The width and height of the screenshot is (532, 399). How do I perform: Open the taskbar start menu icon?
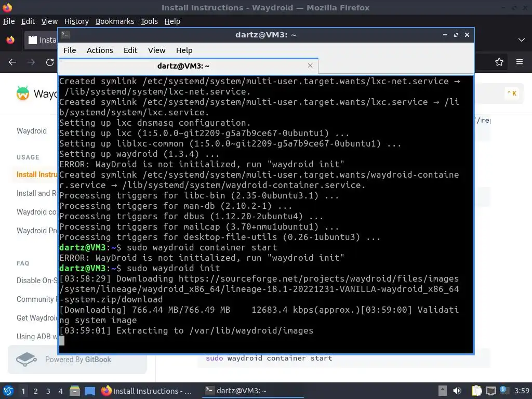click(7, 391)
